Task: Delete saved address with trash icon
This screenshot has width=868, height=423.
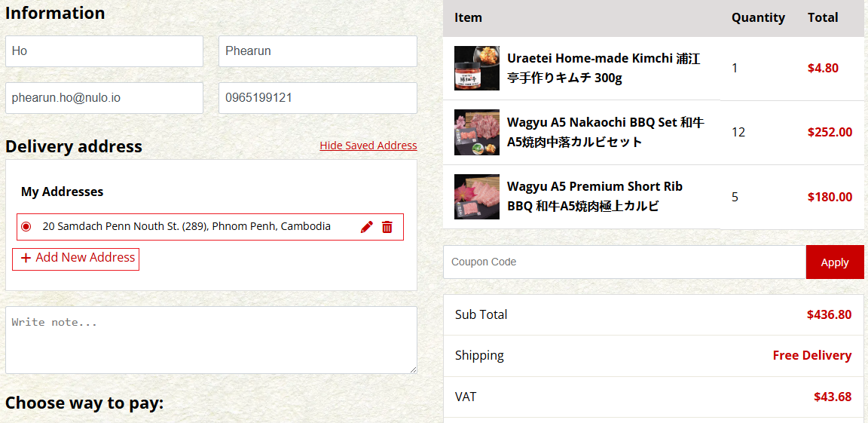Action: click(x=387, y=227)
